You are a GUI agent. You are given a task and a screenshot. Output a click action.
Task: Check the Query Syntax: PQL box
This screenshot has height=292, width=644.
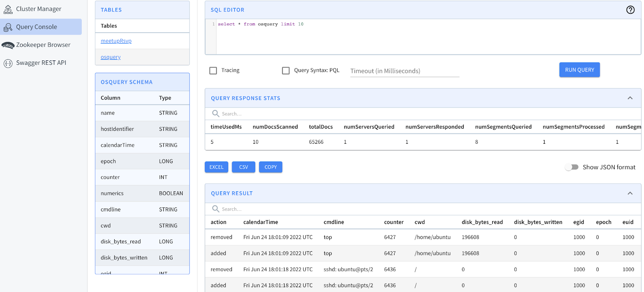[x=286, y=71]
